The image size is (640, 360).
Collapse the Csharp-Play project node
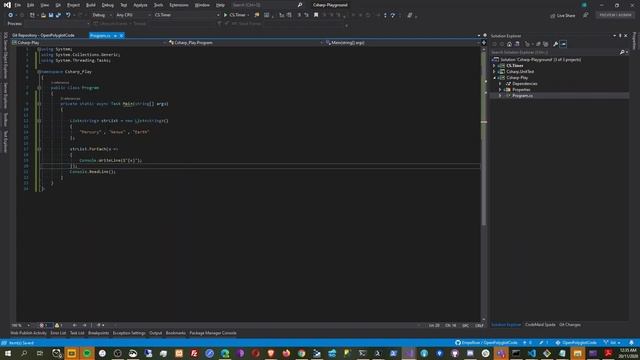pos(494,78)
